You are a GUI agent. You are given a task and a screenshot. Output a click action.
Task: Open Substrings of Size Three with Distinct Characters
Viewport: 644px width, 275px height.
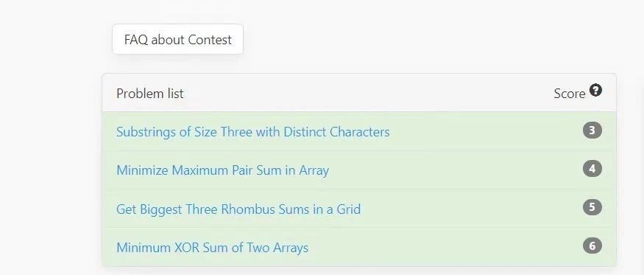pos(253,132)
